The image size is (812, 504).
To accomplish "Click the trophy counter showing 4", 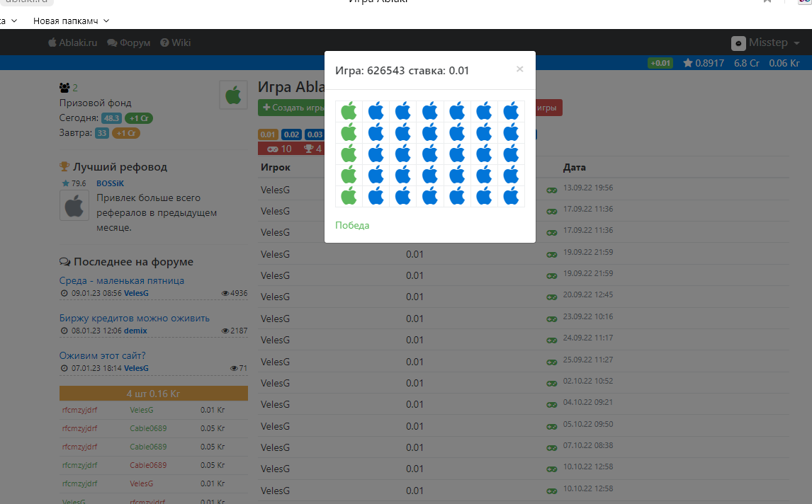I will pyautogui.click(x=312, y=149).
